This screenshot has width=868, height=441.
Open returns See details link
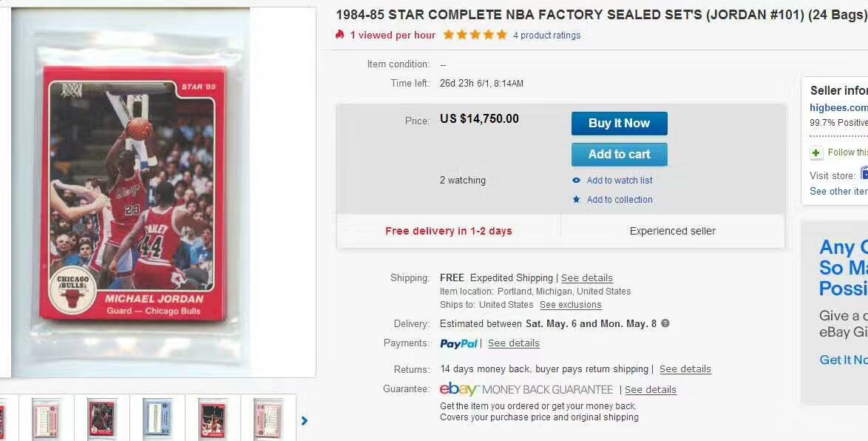tap(685, 369)
